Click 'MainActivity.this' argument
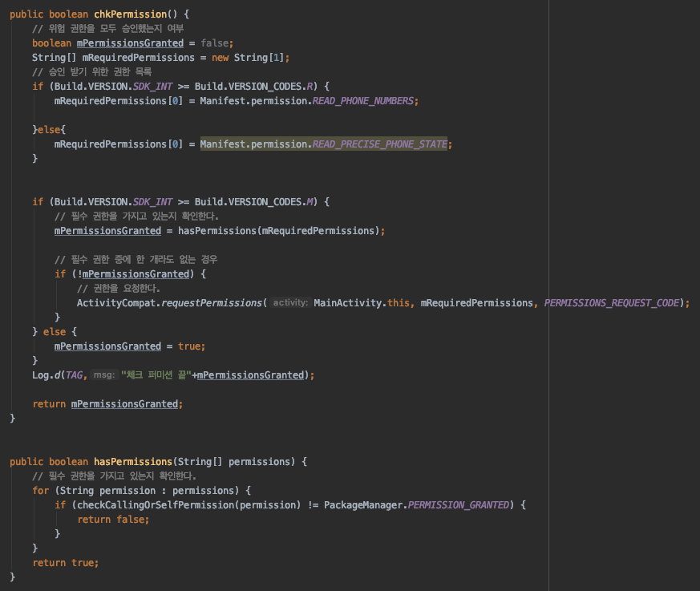Screen dimensions: 700x591 coord(362,303)
